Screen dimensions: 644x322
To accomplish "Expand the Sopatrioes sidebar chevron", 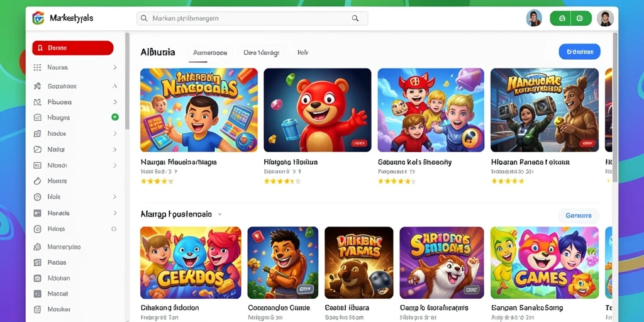I will [114, 86].
